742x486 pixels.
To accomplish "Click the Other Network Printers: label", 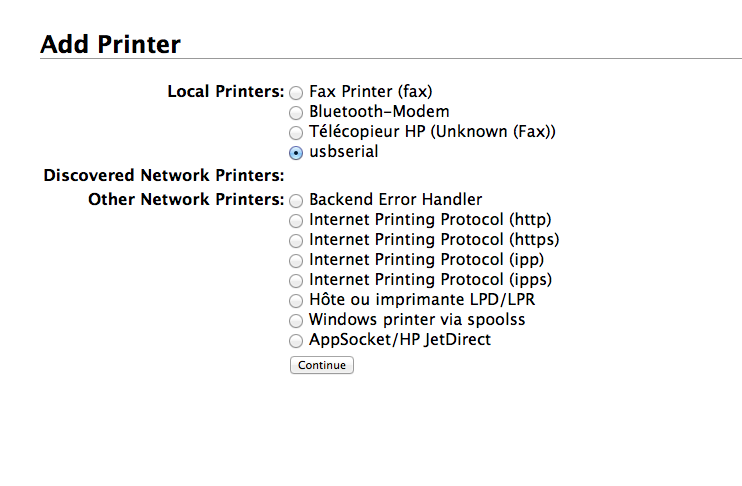I will (x=186, y=199).
